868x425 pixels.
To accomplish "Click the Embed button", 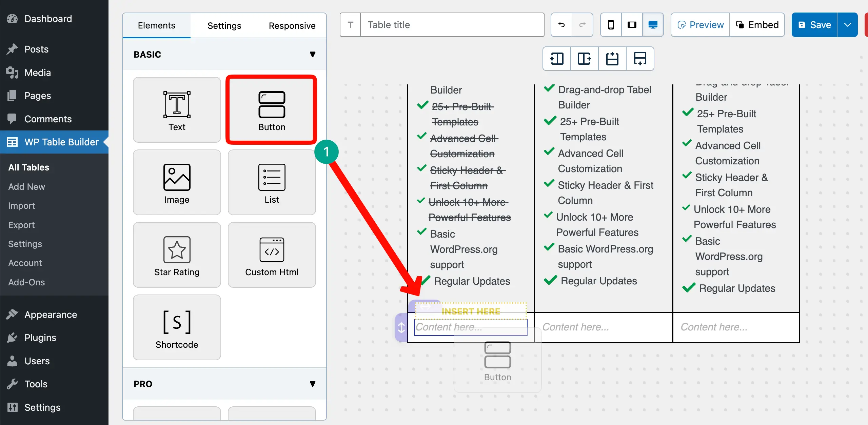I will coord(757,25).
